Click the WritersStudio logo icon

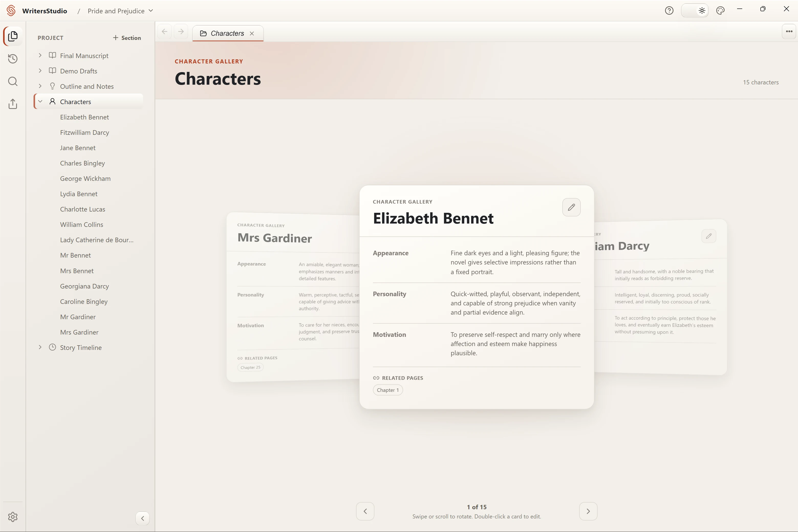pos(11,10)
